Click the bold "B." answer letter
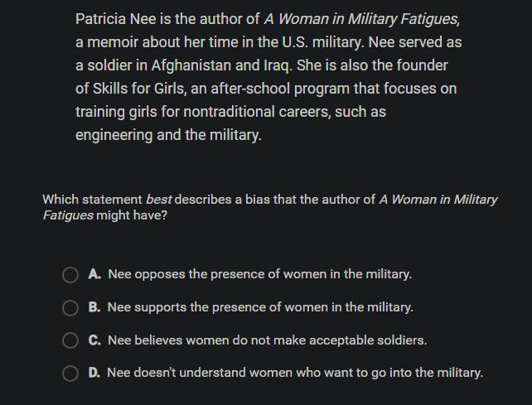The height and width of the screenshot is (405, 532). 94,307
